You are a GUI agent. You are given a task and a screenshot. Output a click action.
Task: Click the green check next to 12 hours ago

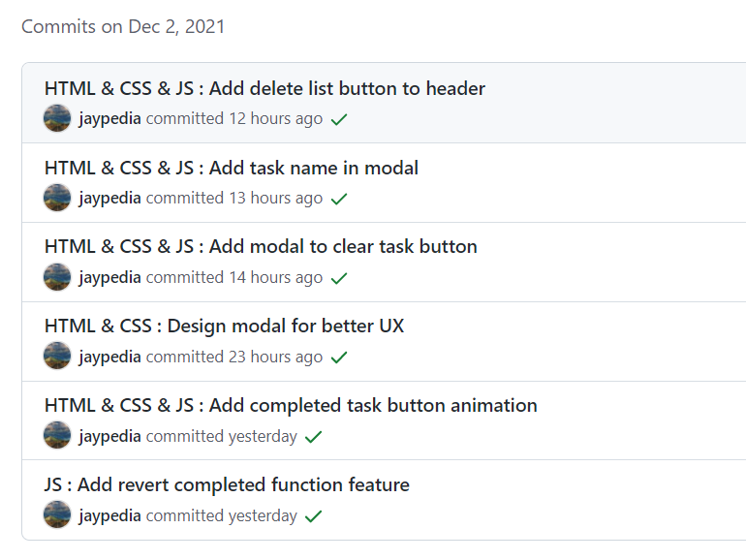click(x=339, y=119)
